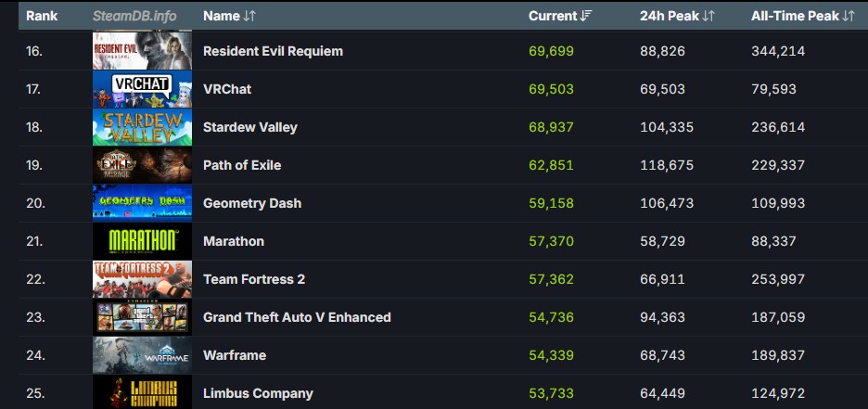The height and width of the screenshot is (409, 868).
Task: Click the Stardew Valley logo thumbnail
Action: click(x=142, y=127)
